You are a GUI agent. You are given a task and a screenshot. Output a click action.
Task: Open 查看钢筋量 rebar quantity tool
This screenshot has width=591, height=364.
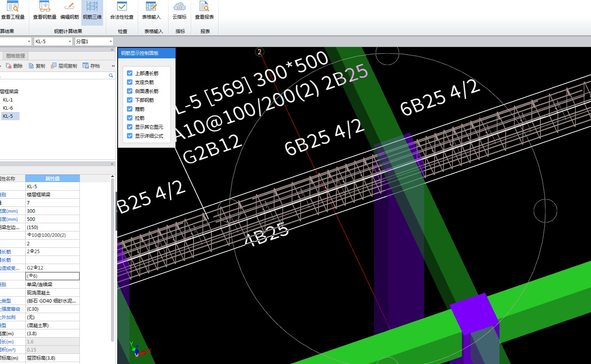[45, 11]
